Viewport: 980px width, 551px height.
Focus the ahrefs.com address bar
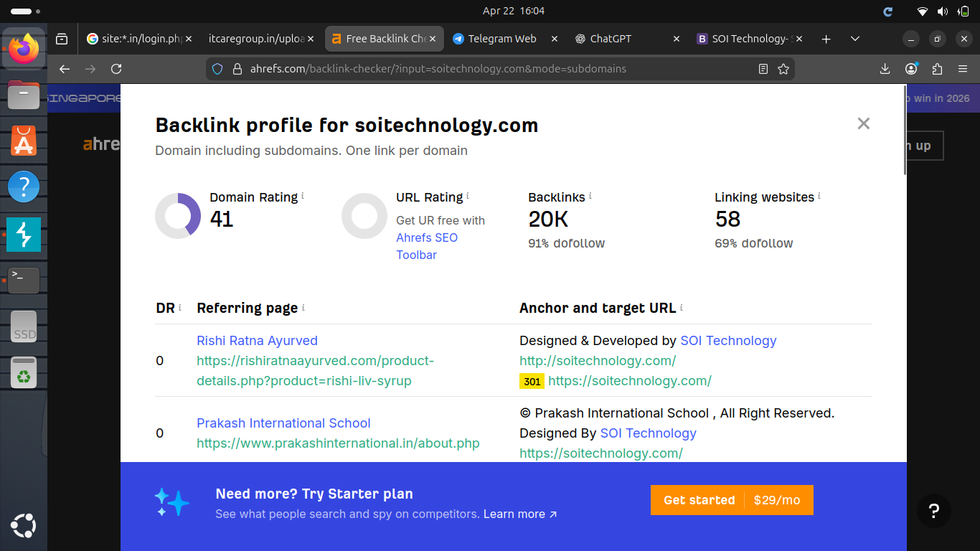click(x=500, y=69)
